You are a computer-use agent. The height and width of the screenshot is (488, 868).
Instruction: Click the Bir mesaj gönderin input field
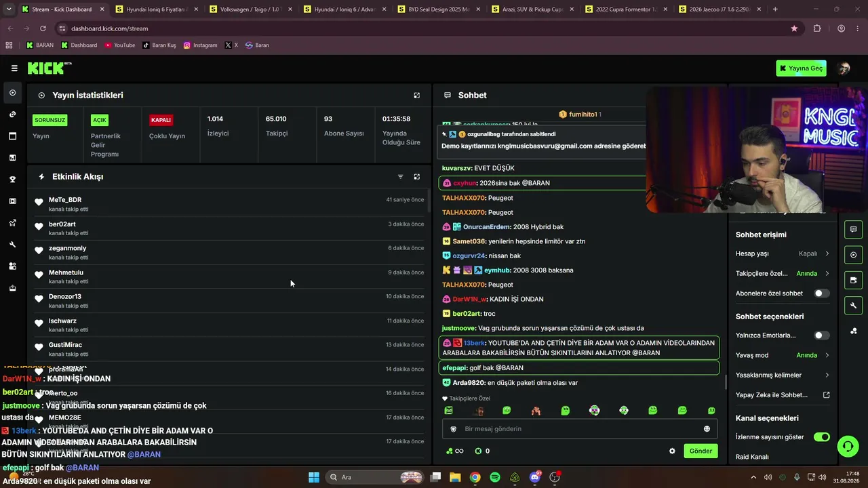(578, 429)
